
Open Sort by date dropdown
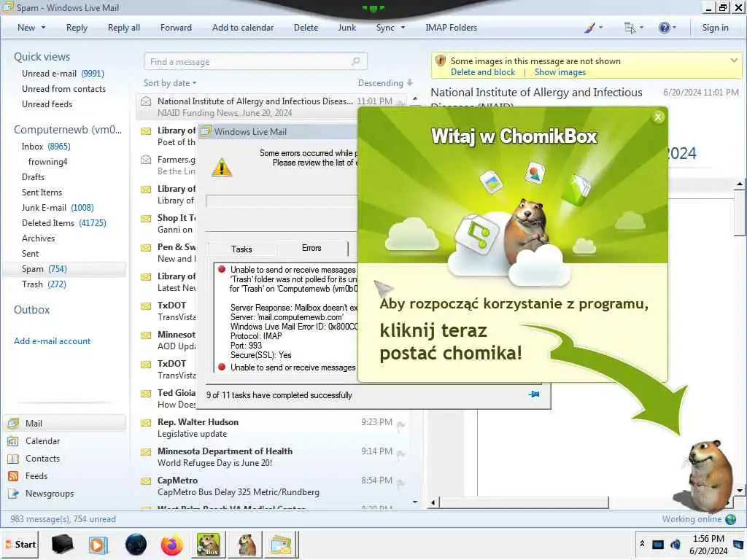170,83
